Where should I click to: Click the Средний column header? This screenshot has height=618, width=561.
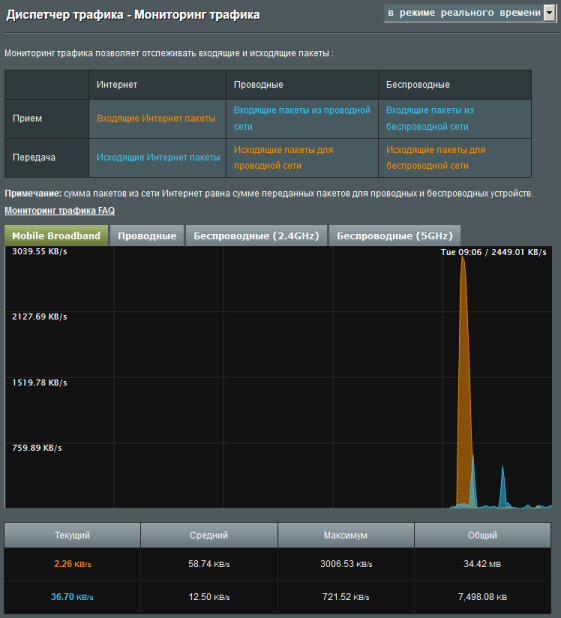(209, 535)
